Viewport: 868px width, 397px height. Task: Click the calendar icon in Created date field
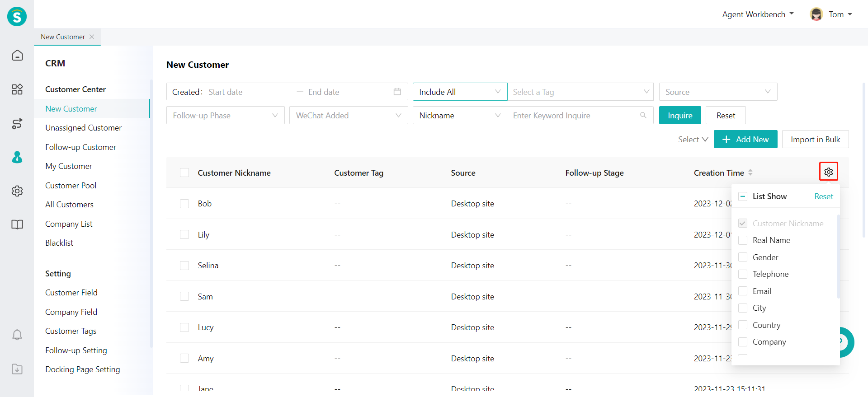[397, 92]
